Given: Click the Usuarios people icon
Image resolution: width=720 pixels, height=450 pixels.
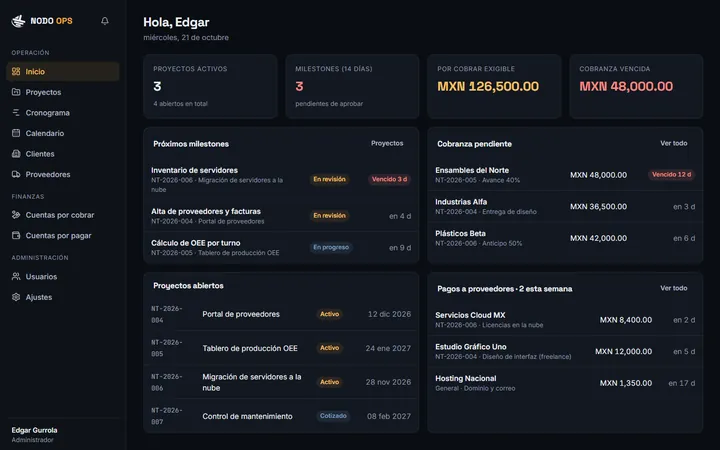Looking at the screenshot, I should pos(16,276).
